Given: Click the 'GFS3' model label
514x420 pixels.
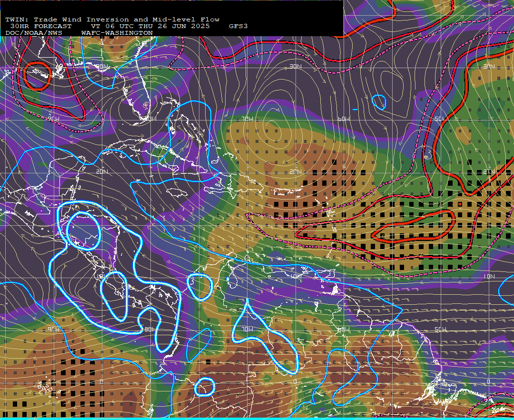Looking at the screenshot, I should point(238,26).
